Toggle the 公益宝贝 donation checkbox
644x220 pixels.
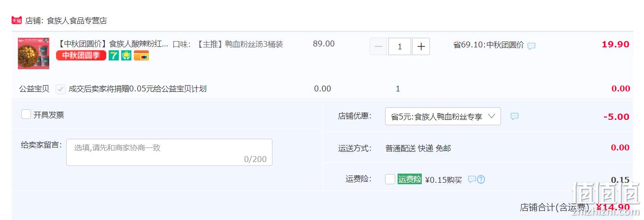point(61,89)
